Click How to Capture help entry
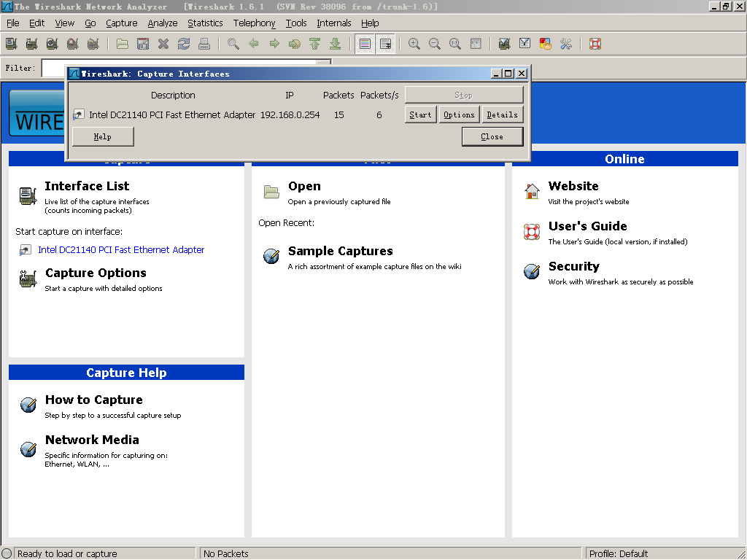The height and width of the screenshot is (560, 747). (x=94, y=400)
